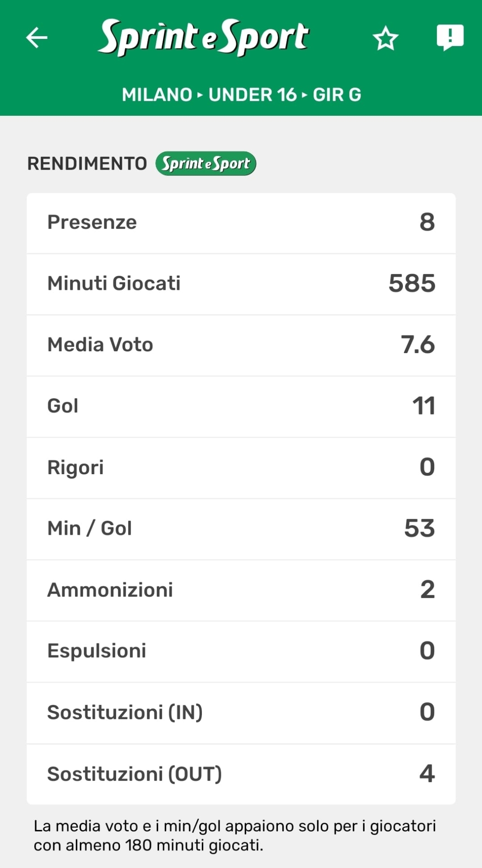Select the Sostituzioni (IN) row
Viewport: 482px width, 868px height.
click(x=241, y=712)
